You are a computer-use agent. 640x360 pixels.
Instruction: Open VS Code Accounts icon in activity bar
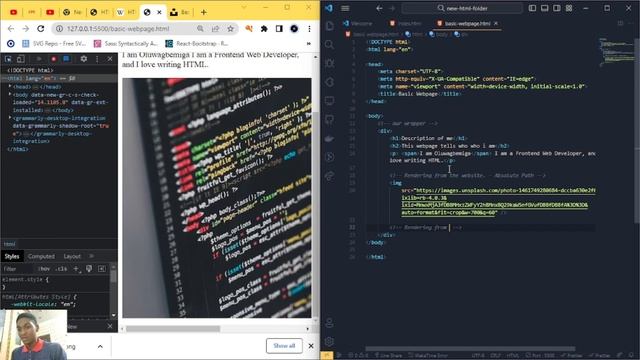[329, 323]
